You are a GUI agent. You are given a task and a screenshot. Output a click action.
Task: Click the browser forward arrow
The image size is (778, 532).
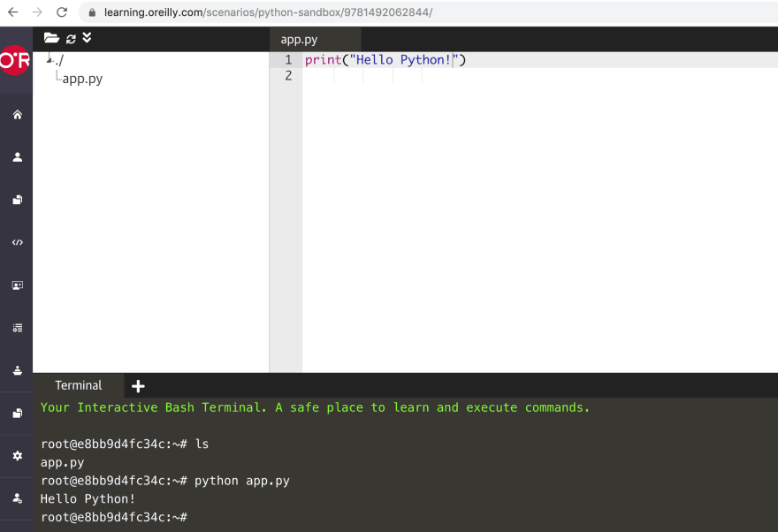(x=37, y=11)
